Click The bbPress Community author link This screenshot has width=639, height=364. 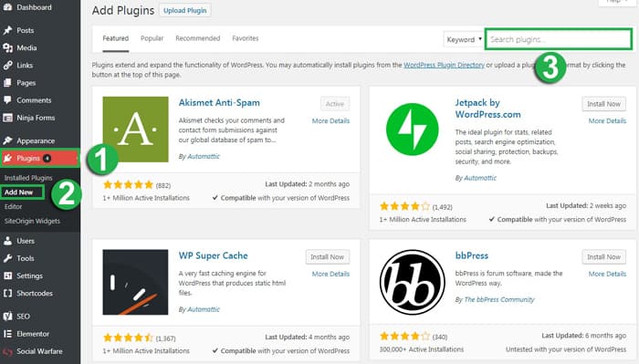(x=499, y=299)
